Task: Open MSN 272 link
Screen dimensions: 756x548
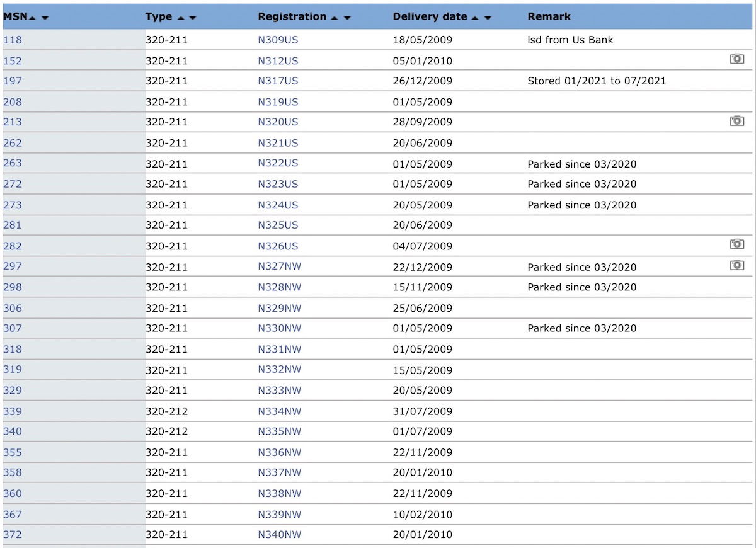Action: [x=12, y=184]
